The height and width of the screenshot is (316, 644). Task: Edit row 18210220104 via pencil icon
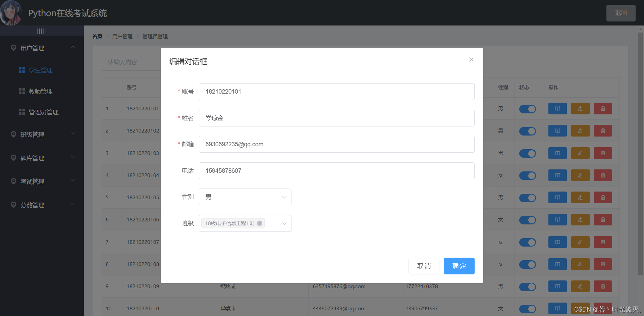click(580, 175)
